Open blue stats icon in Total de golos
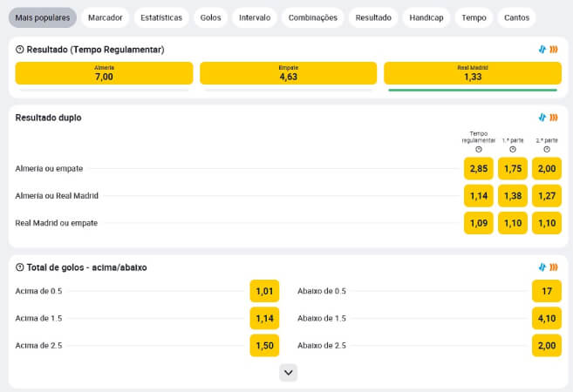 [542, 267]
